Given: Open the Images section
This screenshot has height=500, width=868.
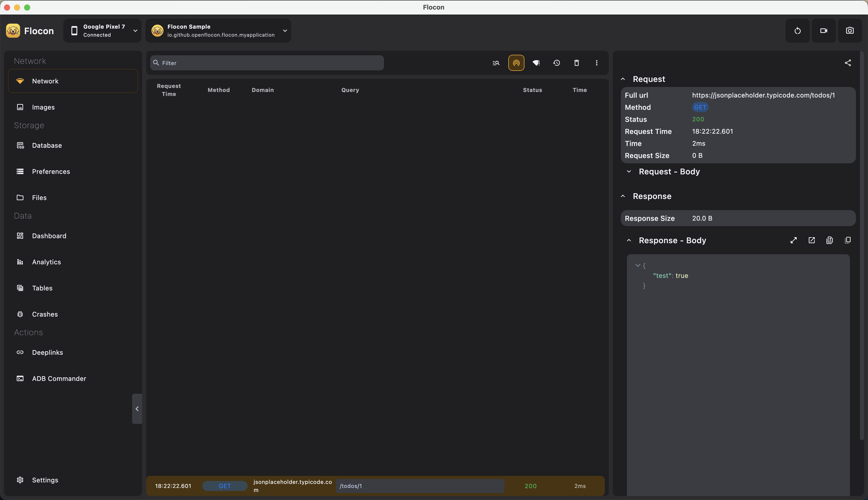Looking at the screenshot, I should coord(73,107).
